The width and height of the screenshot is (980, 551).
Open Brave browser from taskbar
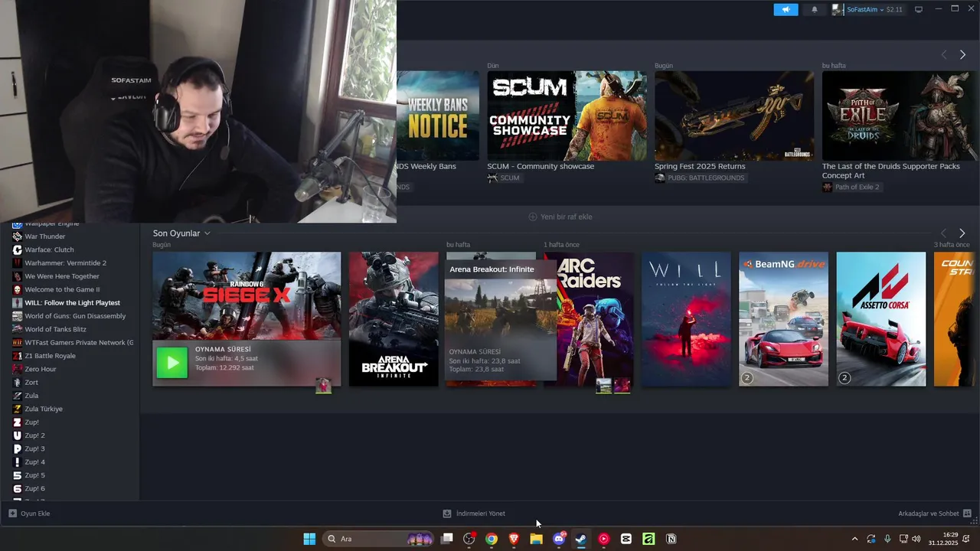514,539
